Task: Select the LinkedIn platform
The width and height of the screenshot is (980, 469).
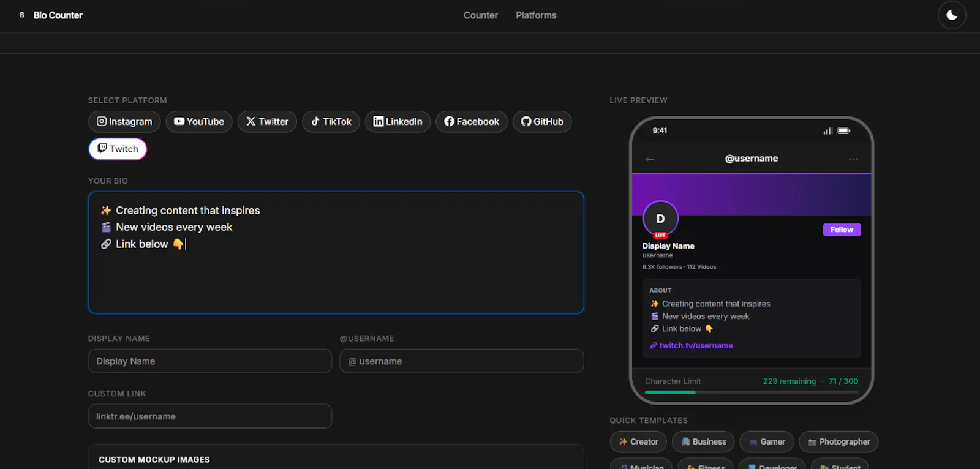Action: point(398,121)
